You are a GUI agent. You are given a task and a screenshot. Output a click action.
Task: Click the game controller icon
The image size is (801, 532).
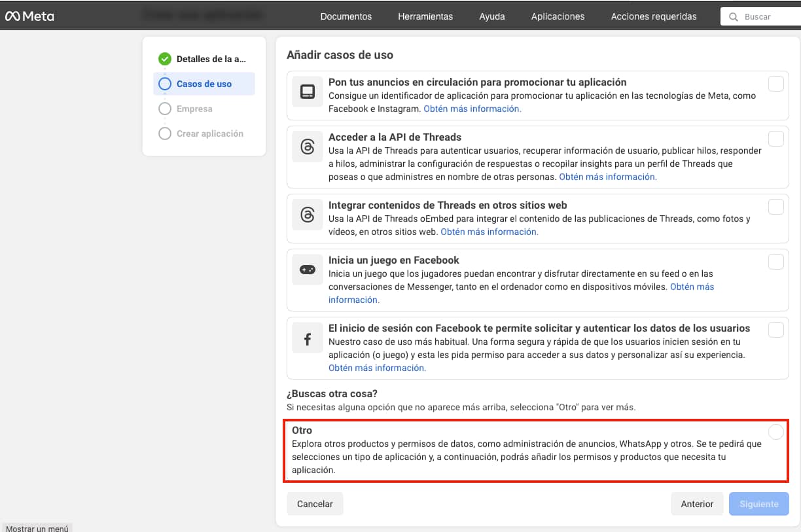[x=308, y=270]
